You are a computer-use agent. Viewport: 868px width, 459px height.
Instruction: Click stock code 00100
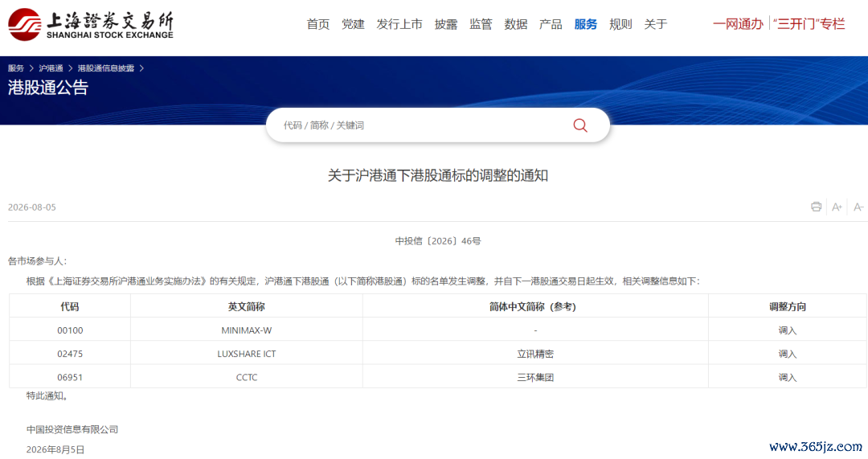tap(70, 330)
